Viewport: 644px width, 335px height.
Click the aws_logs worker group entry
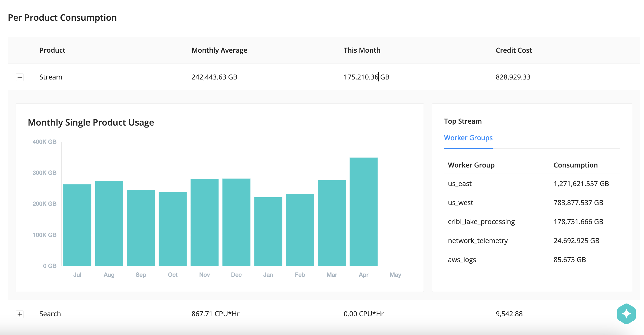462,260
